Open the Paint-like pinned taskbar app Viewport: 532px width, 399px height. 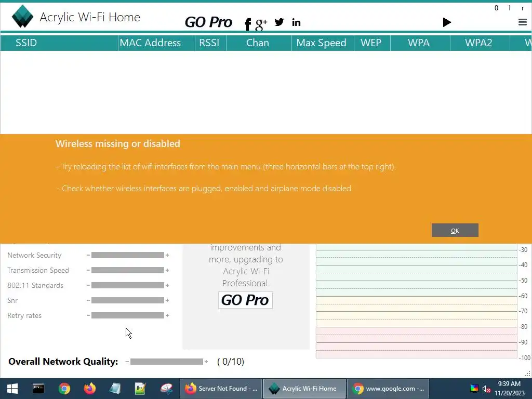click(166, 389)
